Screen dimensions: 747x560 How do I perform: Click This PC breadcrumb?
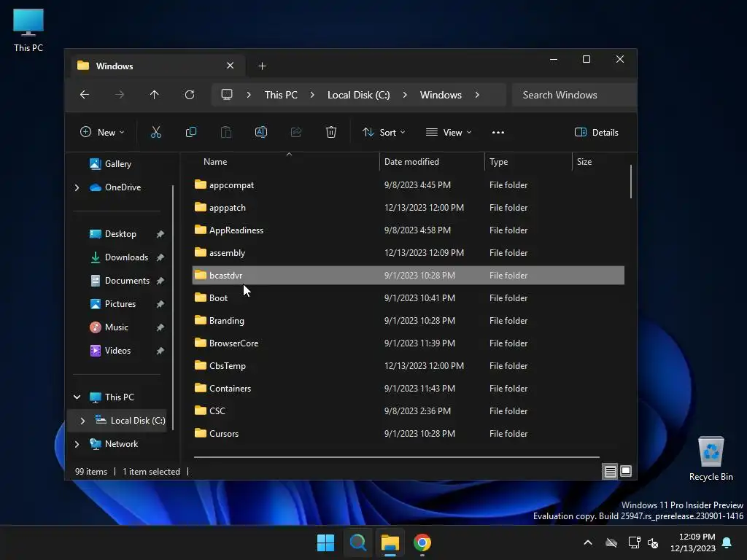281,95
